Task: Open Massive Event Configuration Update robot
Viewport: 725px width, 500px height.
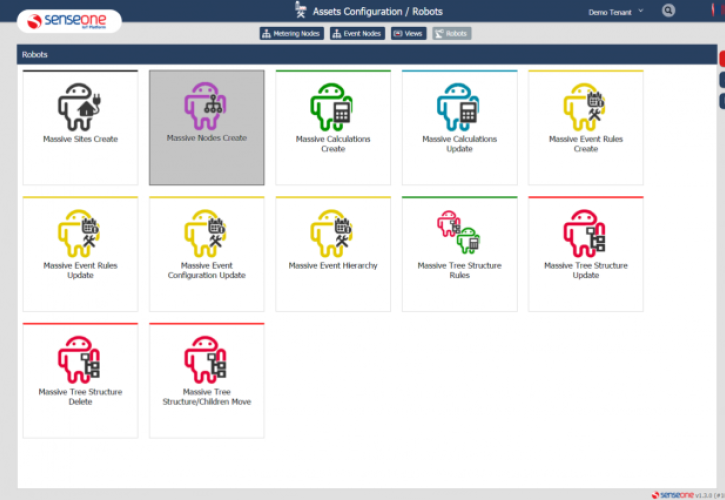Action: [207, 254]
